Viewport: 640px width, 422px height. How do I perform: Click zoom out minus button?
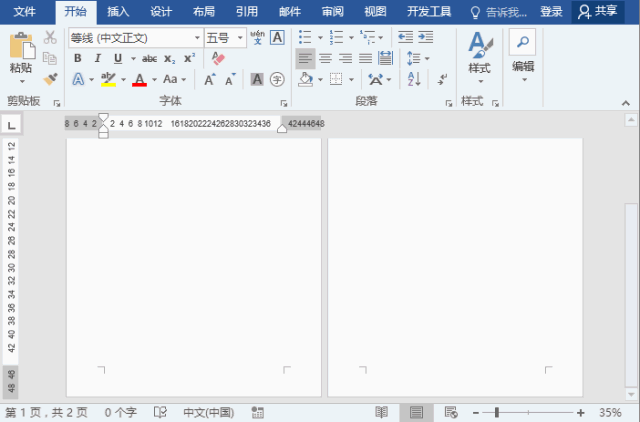[476, 413]
